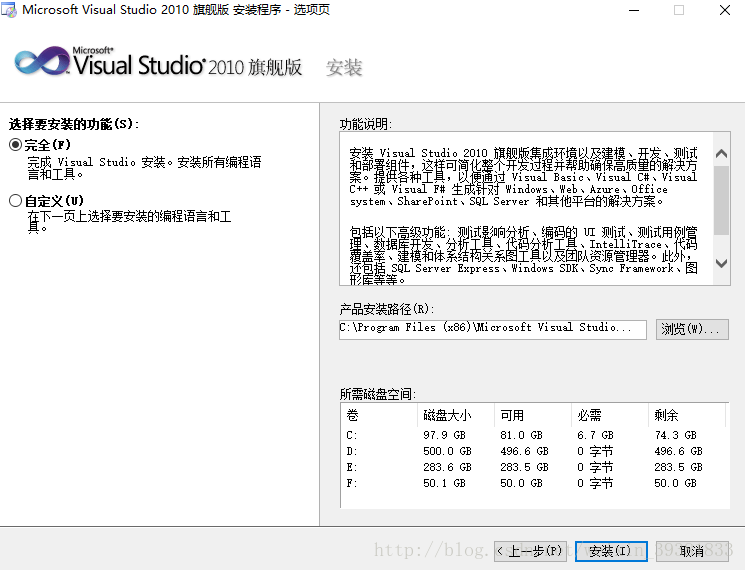Viewport: 745px width, 570px height.
Task: Select the F: volume row
Action: pyautogui.click(x=535, y=484)
